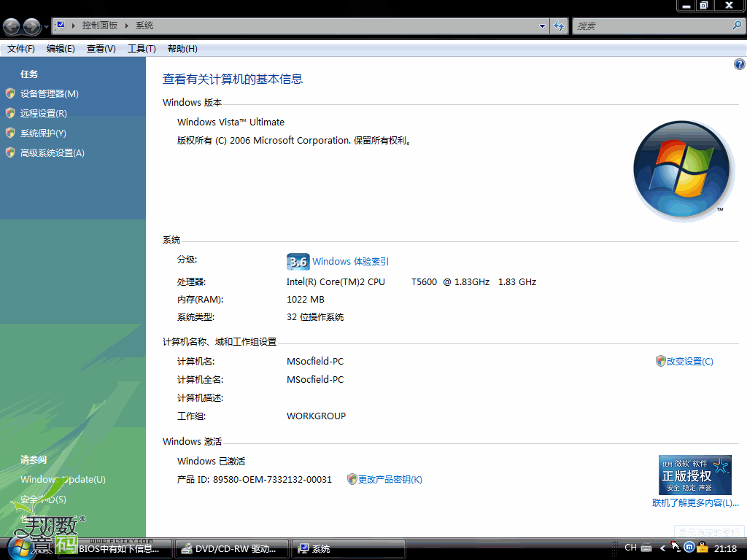Select the 89580-OEM-7332132-00031 product ID
Image resolution: width=747 pixels, height=560 pixels.
pos(272,480)
